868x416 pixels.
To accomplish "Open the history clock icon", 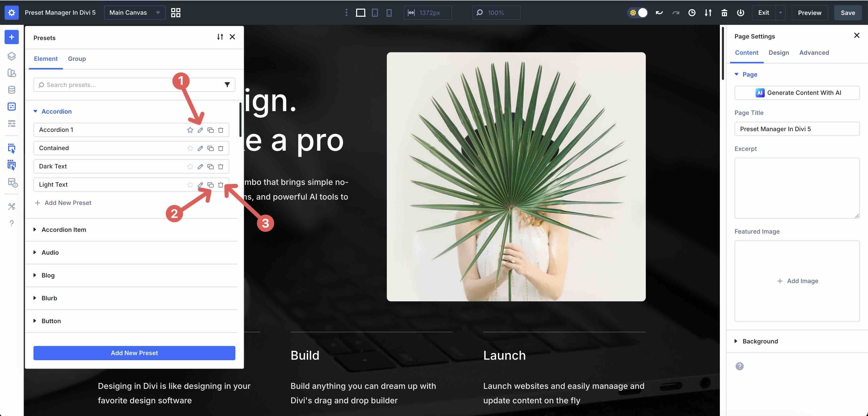I will tap(692, 13).
